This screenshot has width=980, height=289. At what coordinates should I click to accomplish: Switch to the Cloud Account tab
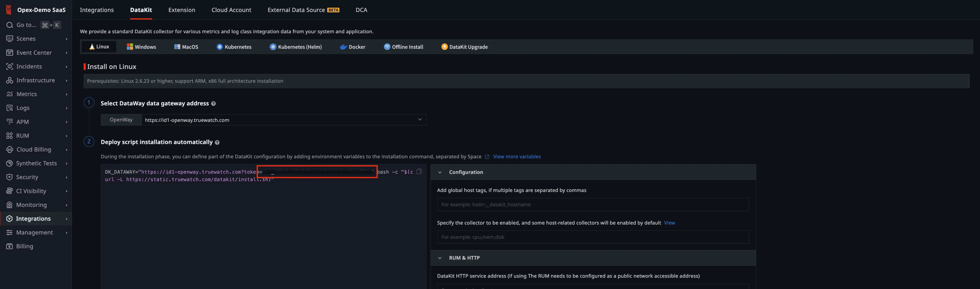coord(231,10)
